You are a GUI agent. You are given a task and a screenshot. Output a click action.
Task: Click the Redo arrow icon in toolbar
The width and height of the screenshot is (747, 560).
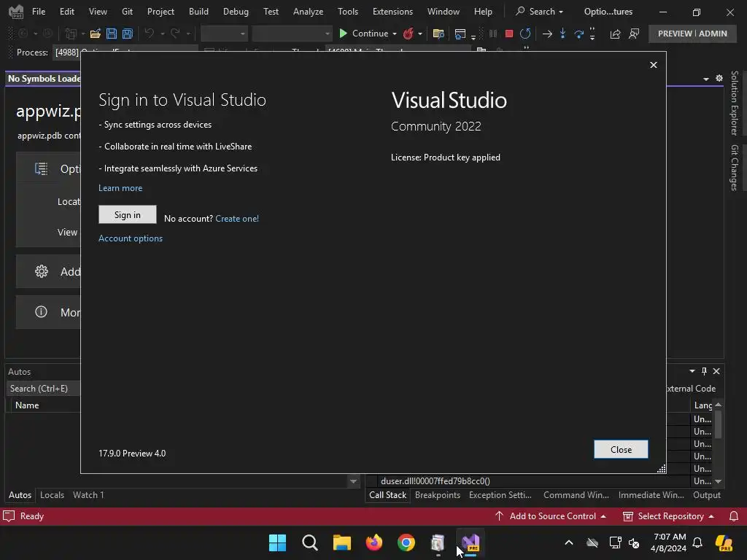point(175,34)
